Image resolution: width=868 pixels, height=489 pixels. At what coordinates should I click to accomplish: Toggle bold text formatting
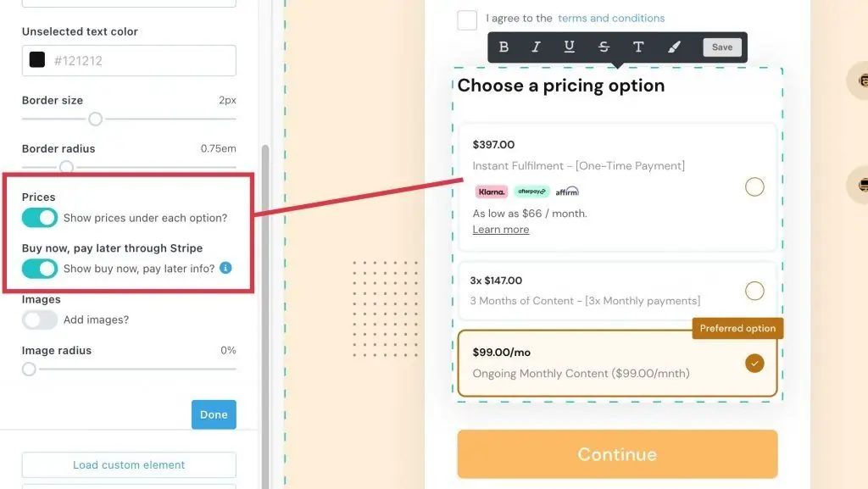(504, 47)
